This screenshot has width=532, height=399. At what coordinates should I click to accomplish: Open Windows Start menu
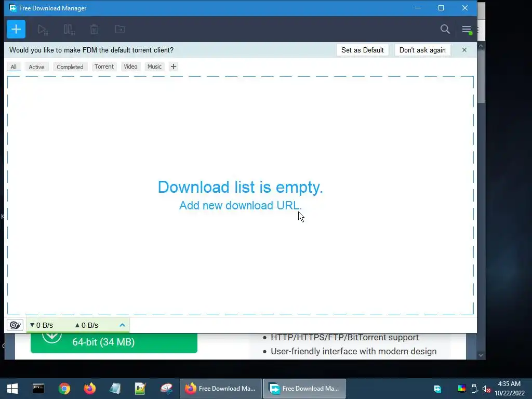[12, 389]
